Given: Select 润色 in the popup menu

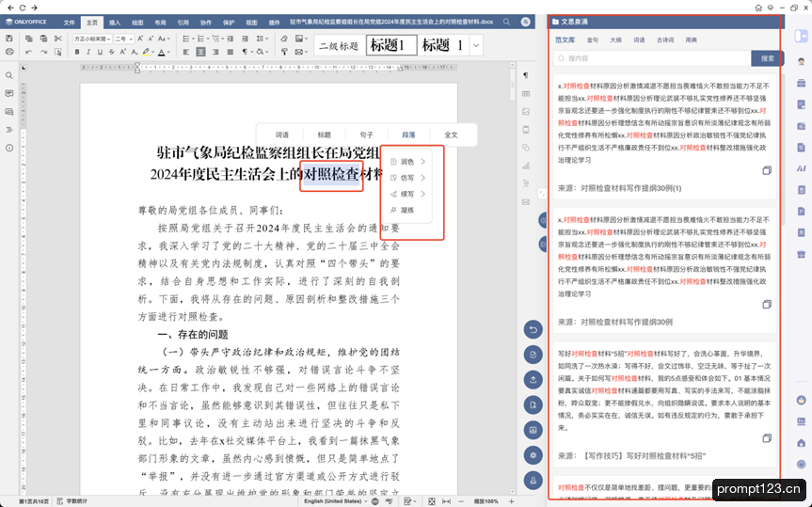Looking at the screenshot, I should tap(407, 162).
